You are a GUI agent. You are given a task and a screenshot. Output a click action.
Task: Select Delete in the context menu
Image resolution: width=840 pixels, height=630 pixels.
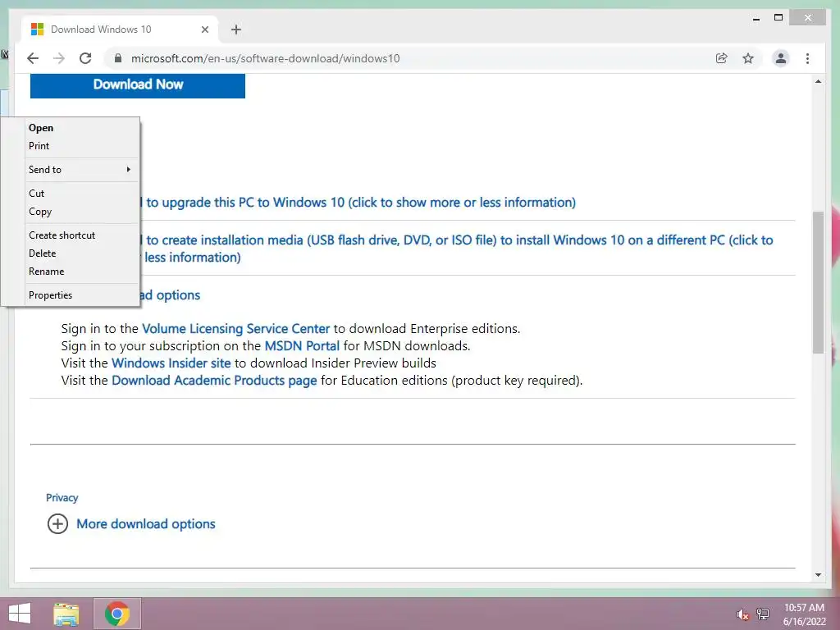click(82, 253)
